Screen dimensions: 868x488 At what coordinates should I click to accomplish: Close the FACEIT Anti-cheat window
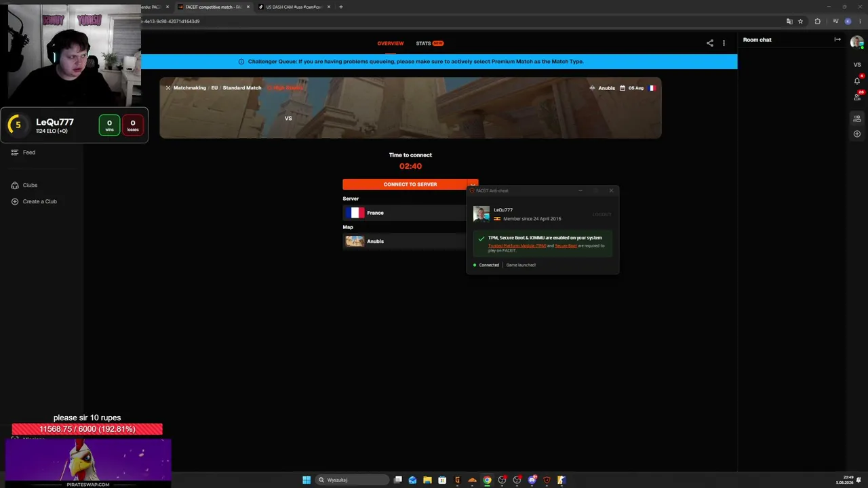pos(611,190)
